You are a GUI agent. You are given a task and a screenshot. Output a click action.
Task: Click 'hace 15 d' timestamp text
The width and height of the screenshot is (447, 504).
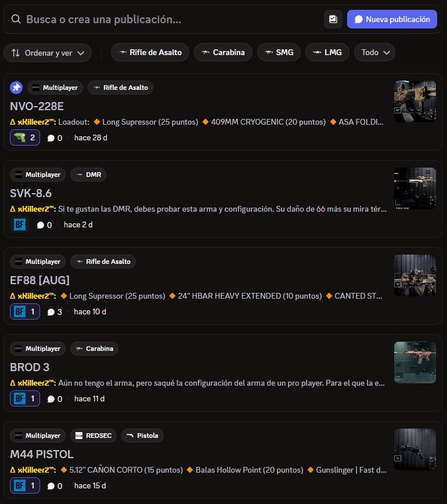(90, 486)
